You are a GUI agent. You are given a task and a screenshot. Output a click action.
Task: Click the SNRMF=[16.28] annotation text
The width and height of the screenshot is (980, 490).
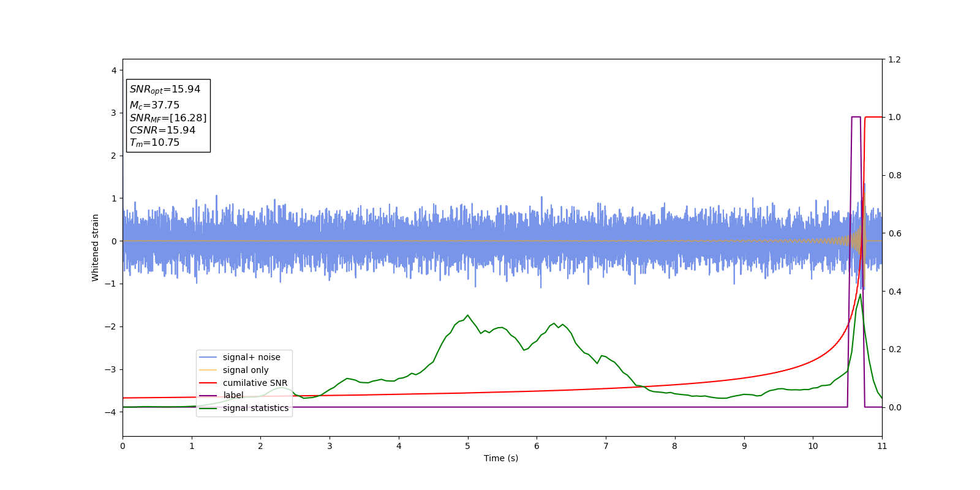[168, 118]
